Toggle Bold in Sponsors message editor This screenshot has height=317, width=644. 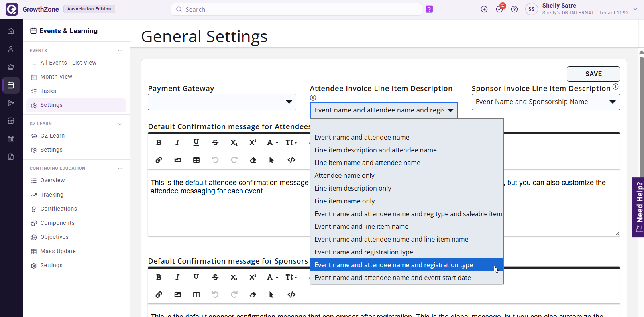pyautogui.click(x=159, y=277)
